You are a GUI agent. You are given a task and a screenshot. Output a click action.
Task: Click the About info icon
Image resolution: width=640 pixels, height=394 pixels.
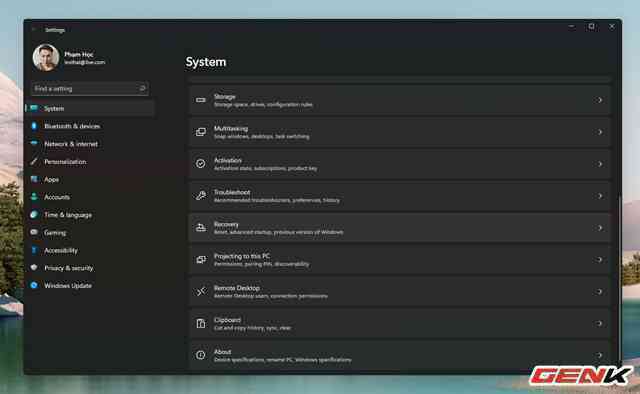click(200, 355)
